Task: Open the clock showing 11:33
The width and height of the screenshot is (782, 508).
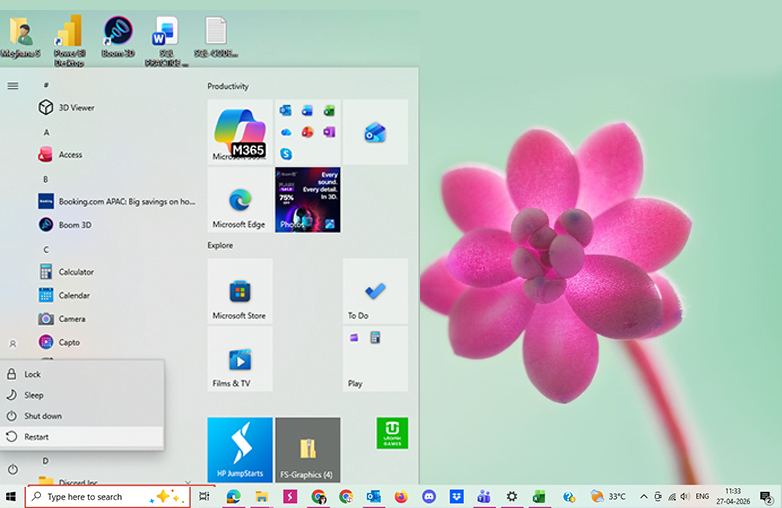Action: [733, 497]
